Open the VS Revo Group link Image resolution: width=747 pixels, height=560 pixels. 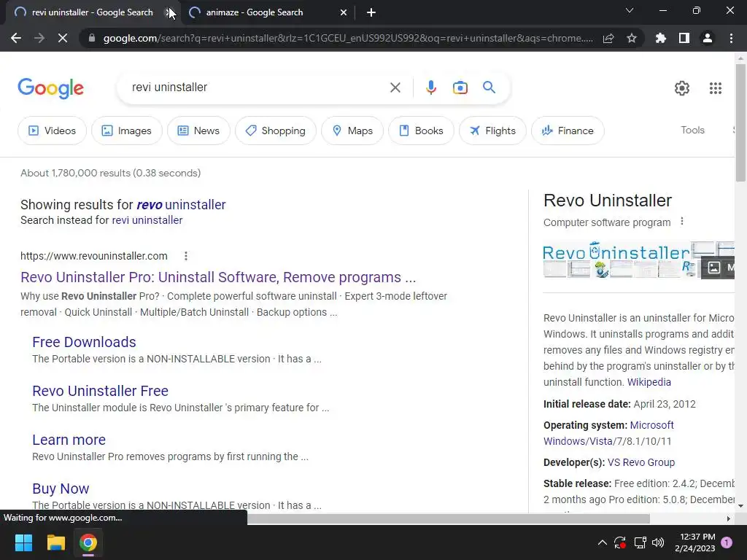(x=641, y=462)
